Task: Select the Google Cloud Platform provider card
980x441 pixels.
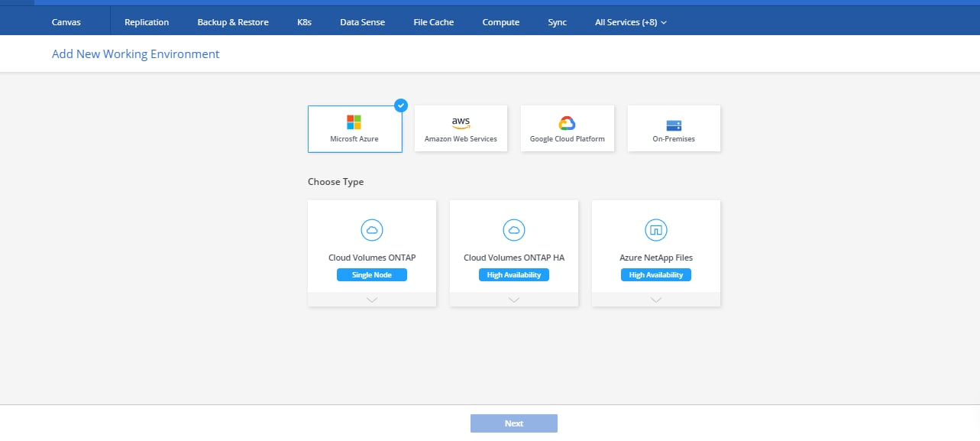Action: tap(568, 128)
